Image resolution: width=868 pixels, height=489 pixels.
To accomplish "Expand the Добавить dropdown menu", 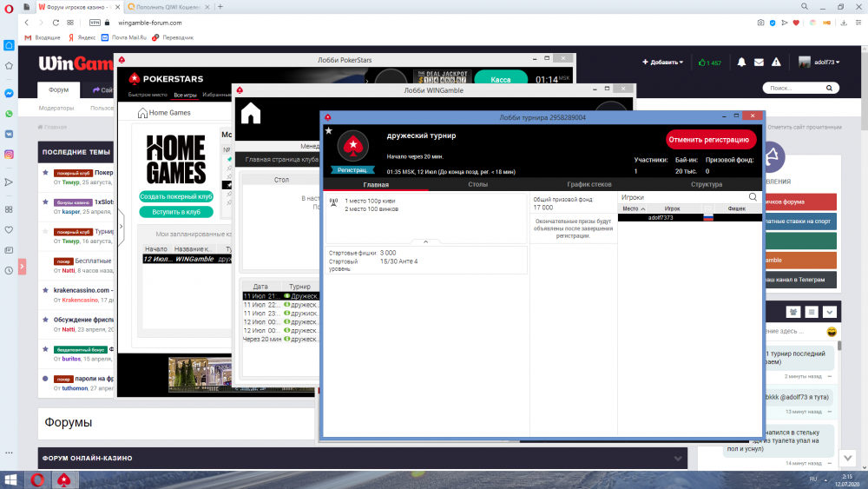I will click(662, 63).
